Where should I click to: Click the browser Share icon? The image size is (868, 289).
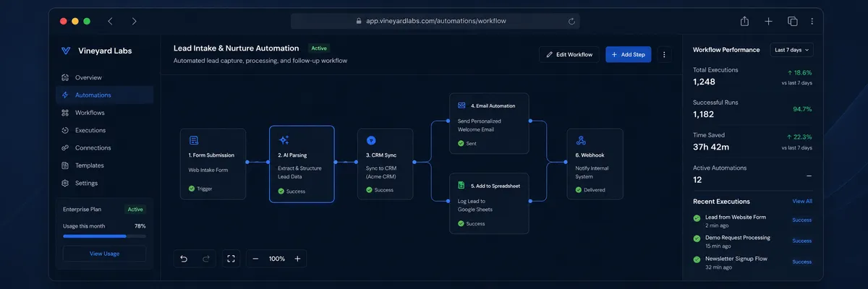744,21
